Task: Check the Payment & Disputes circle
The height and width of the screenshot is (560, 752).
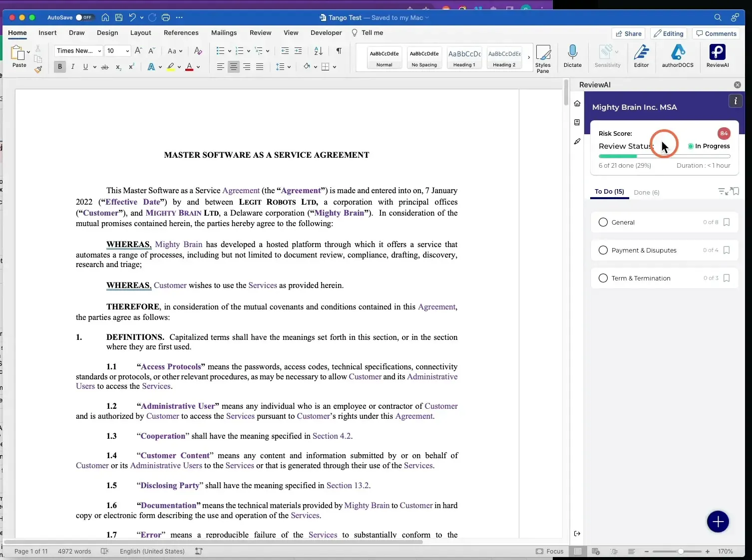Action: coord(603,250)
